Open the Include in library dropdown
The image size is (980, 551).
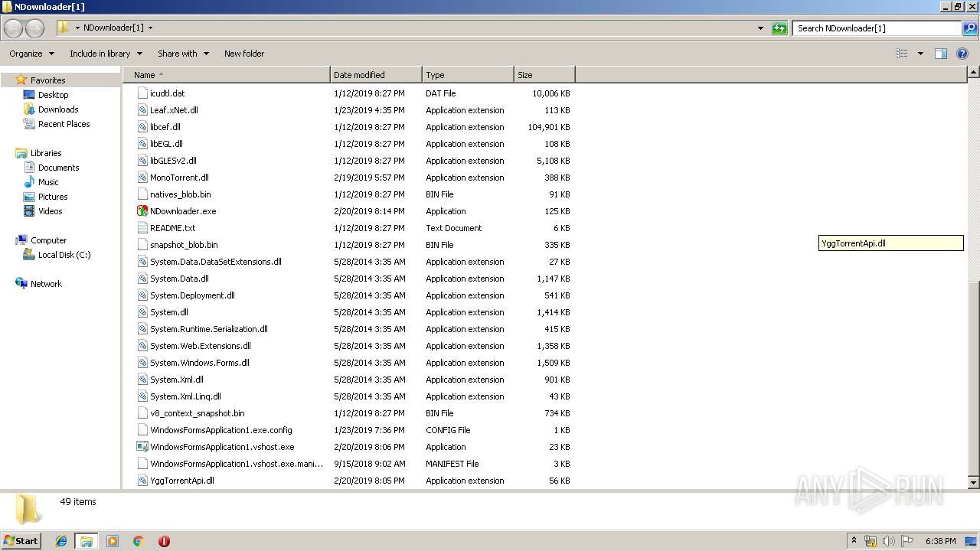pos(106,54)
